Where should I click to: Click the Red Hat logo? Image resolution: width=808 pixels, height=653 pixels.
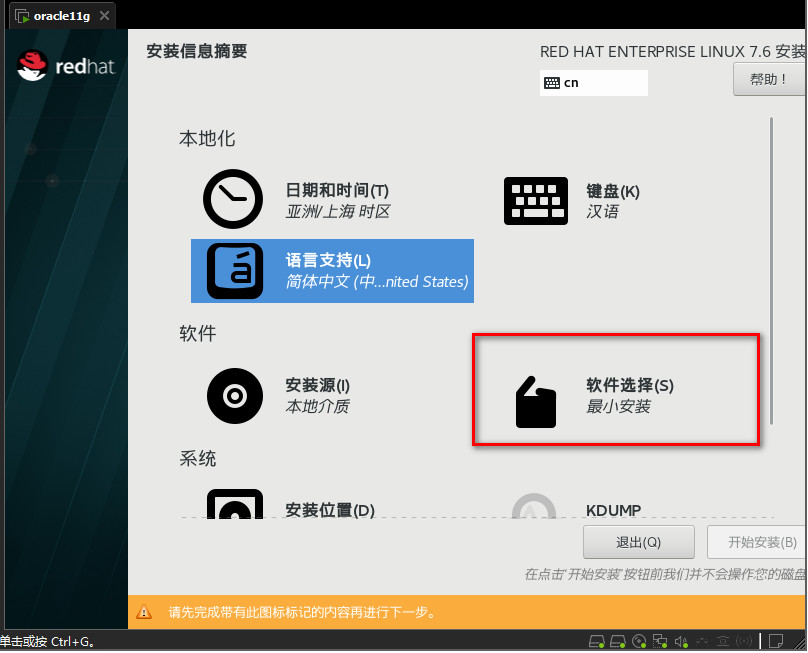65,67
